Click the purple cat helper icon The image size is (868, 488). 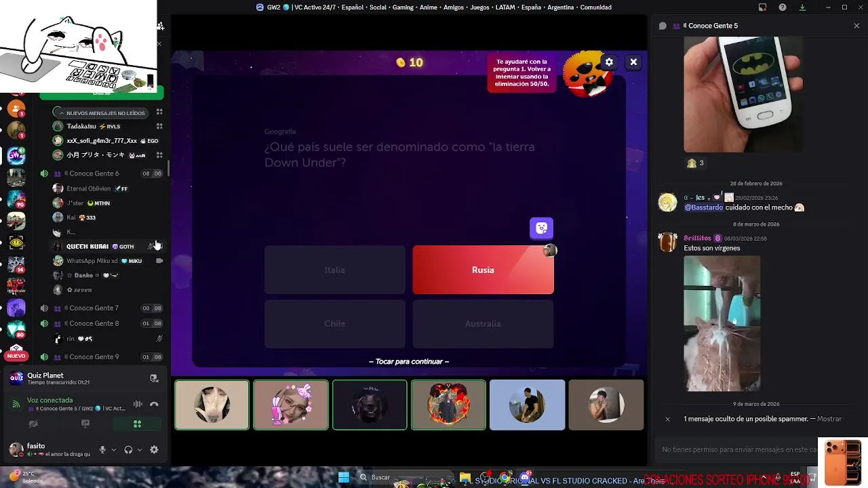(x=541, y=228)
